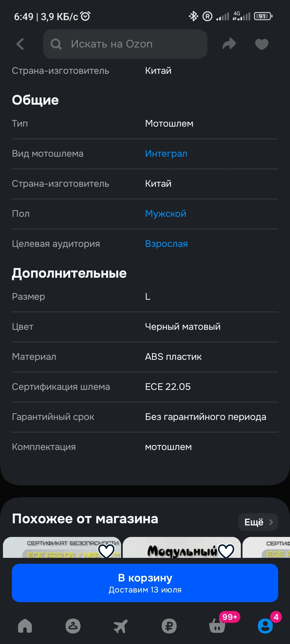The width and height of the screenshot is (290, 644).
Task: Open the user profile tab
Action: (x=265, y=626)
